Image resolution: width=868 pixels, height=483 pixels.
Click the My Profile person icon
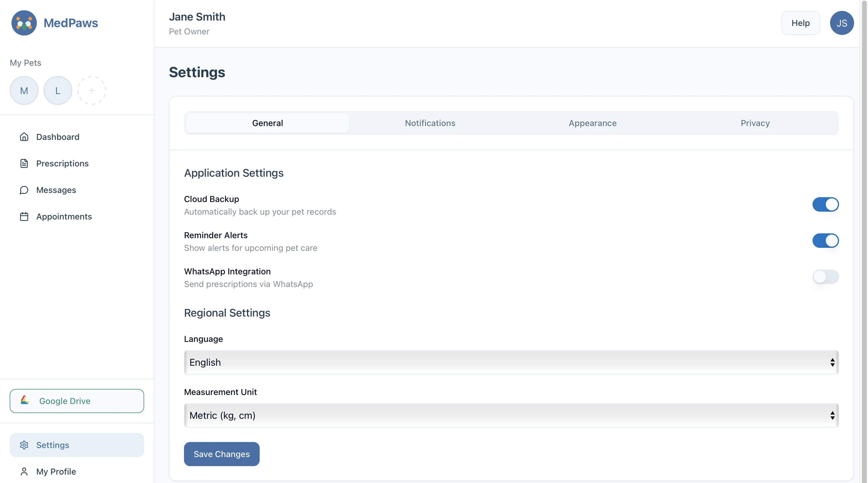point(24,472)
